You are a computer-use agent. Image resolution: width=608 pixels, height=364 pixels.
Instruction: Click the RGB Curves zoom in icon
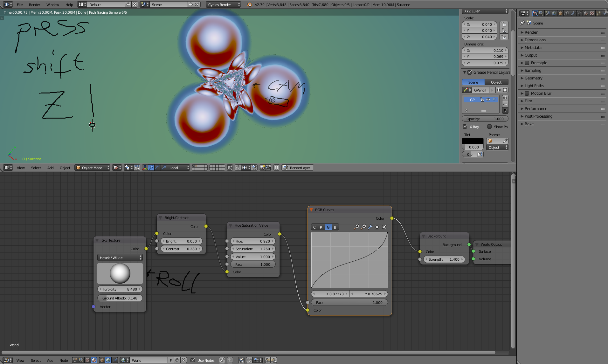click(x=357, y=227)
